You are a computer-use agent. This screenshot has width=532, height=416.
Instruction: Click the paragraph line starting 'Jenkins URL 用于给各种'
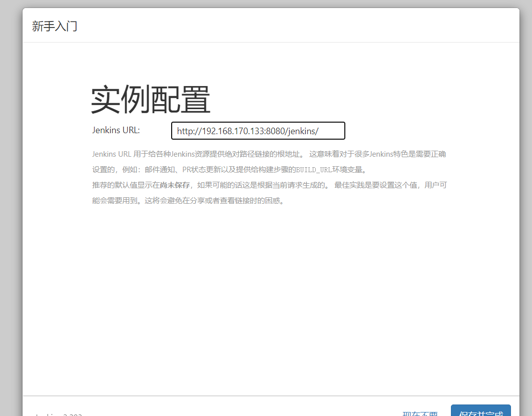click(x=269, y=154)
